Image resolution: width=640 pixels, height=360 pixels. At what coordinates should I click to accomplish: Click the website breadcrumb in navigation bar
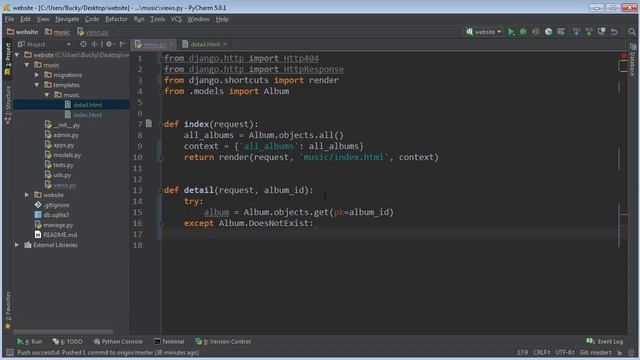pos(22,32)
